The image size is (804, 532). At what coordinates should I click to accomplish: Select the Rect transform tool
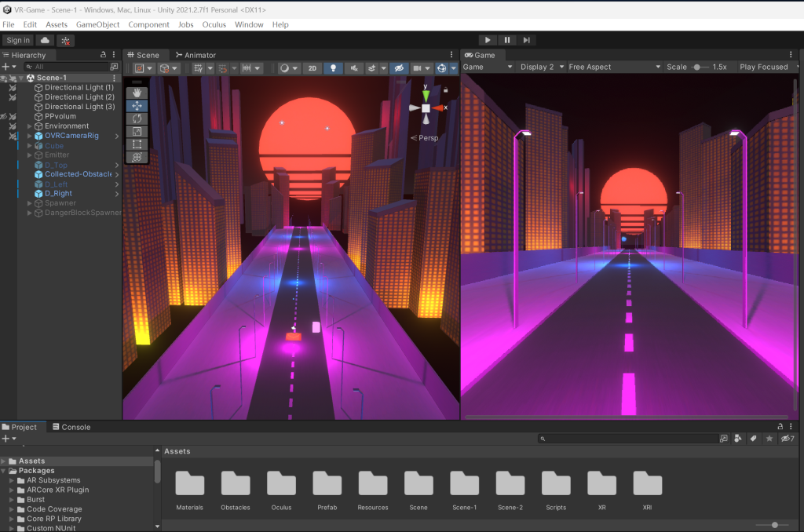tap(137, 144)
